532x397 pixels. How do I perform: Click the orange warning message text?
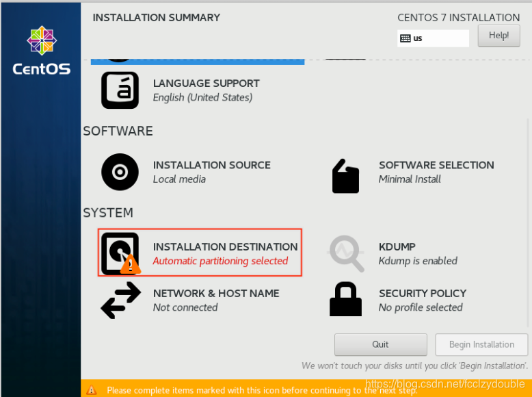pos(262,391)
